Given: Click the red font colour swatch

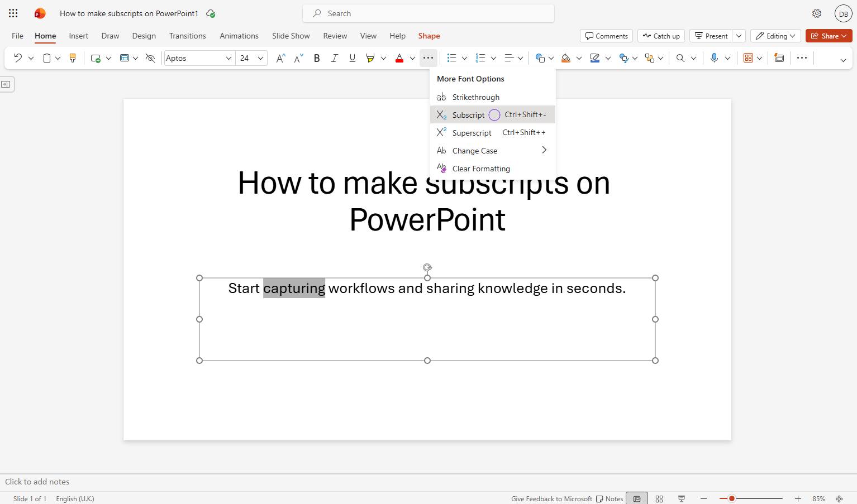Looking at the screenshot, I should coord(399,58).
